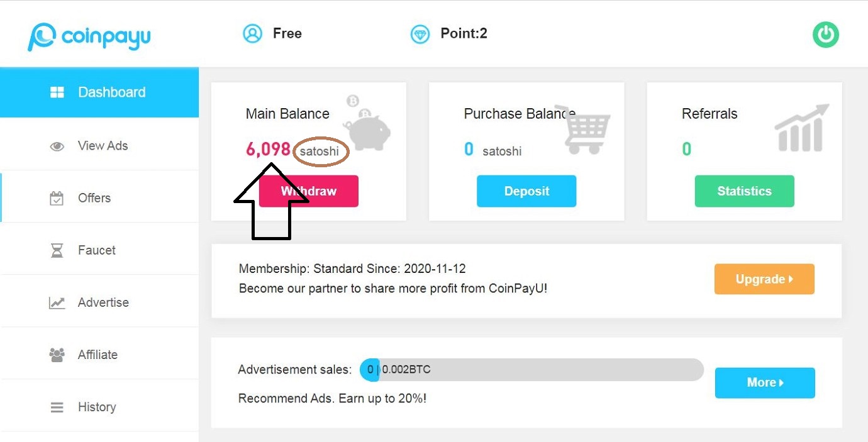Click the diamond points icon
This screenshot has height=442, width=868.
click(x=420, y=34)
